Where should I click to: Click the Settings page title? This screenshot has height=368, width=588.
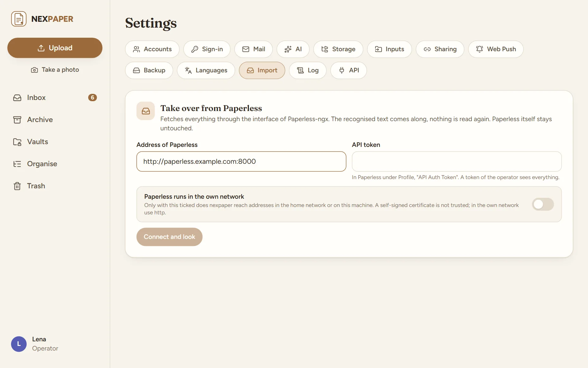(x=151, y=23)
